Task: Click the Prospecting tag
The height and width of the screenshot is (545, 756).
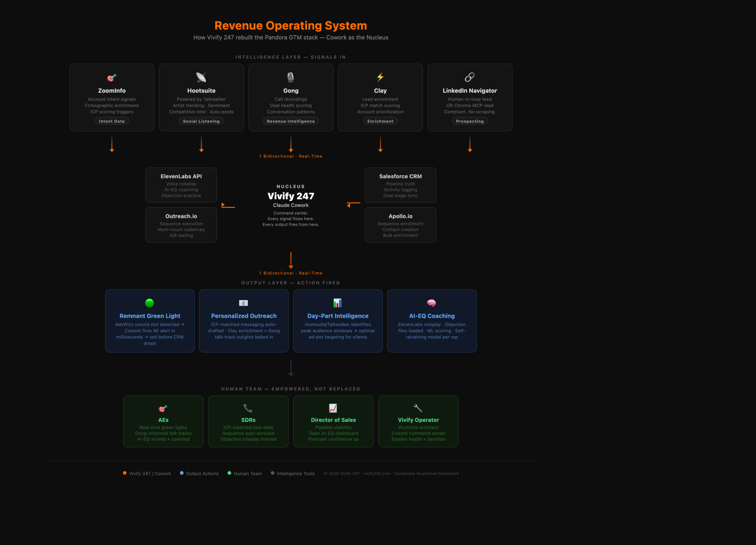Action: pyautogui.click(x=470, y=121)
